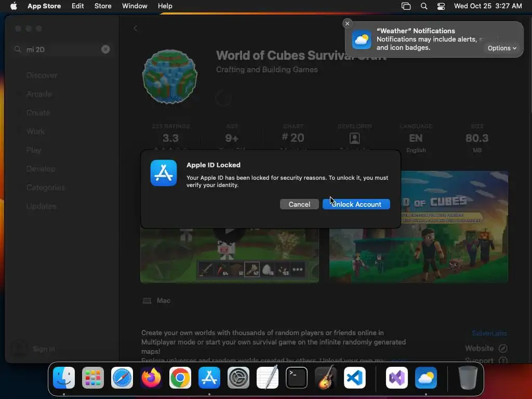Open the gameplay video screenshot thumbnail

(x=229, y=255)
